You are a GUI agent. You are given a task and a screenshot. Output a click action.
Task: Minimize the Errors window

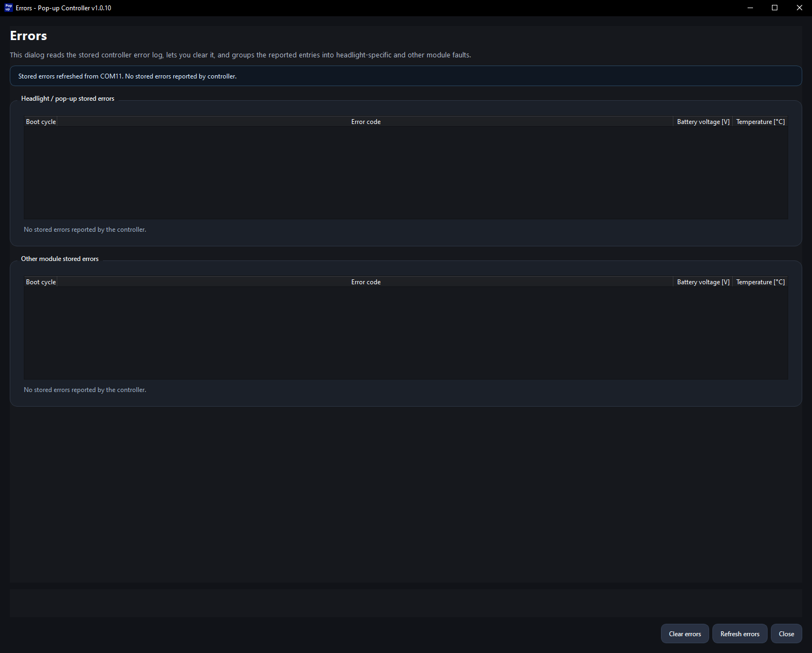750,8
